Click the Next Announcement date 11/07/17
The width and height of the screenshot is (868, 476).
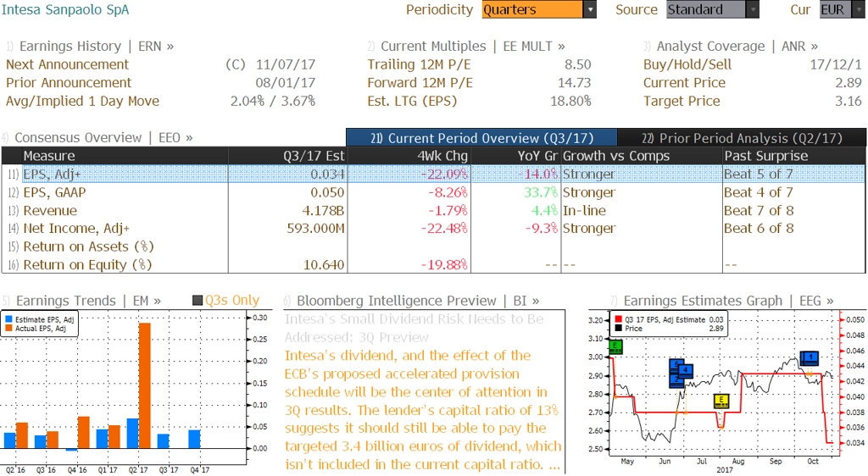(286, 64)
